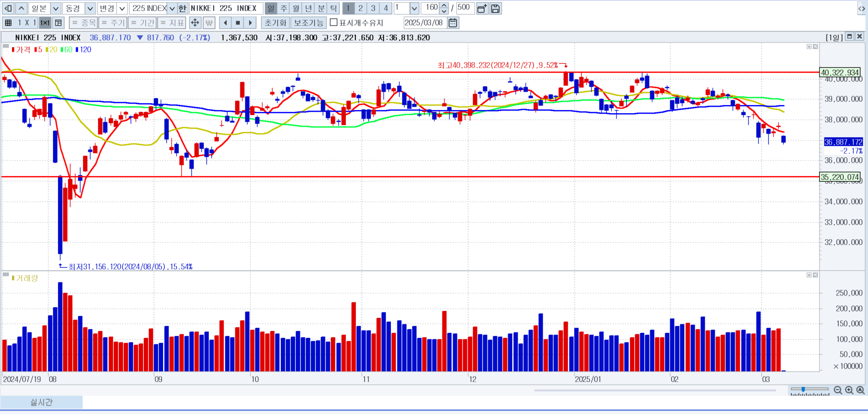Select the 주 weekly period button

pos(284,9)
